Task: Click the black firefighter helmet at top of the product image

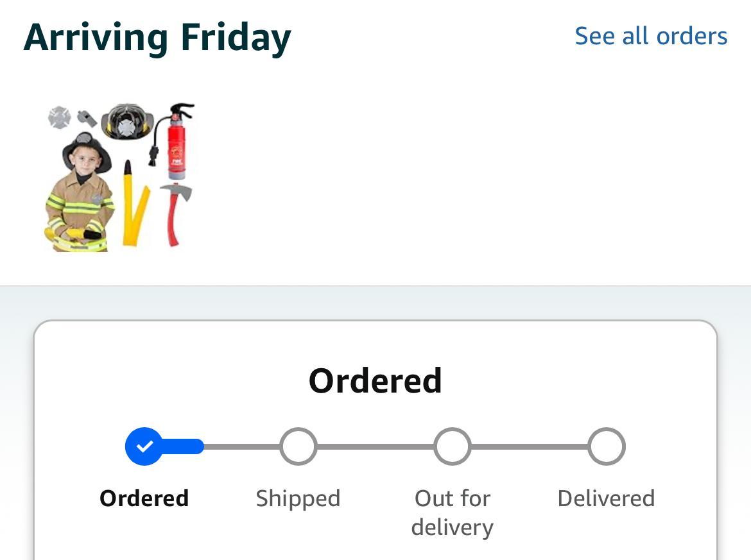Action: click(x=127, y=121)
